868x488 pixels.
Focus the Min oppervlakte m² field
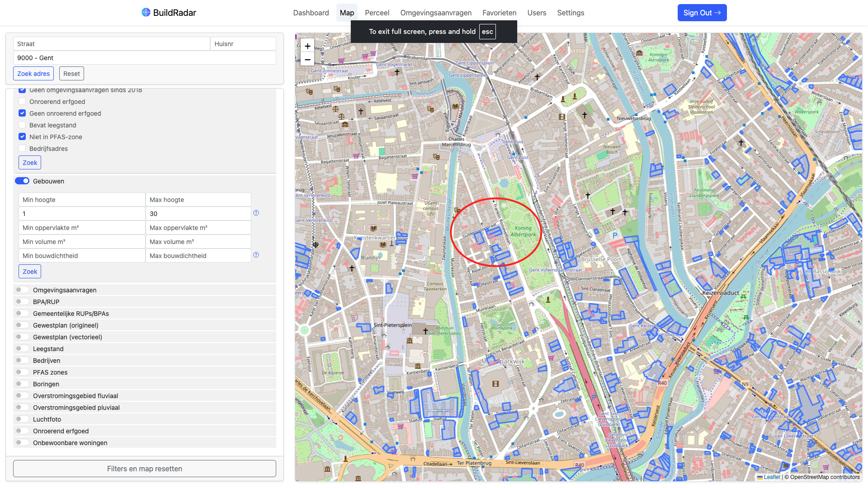point(82,228)
